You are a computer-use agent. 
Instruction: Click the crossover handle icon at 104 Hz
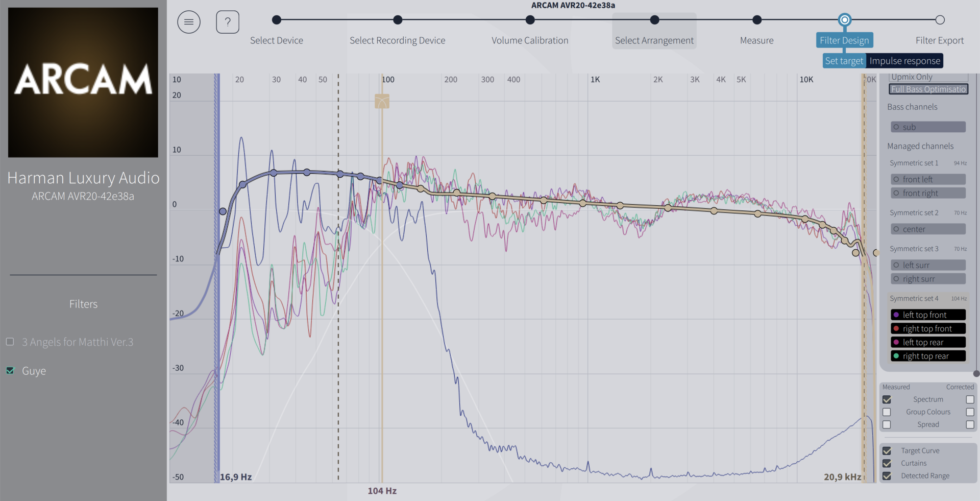[x=382, y=101]
